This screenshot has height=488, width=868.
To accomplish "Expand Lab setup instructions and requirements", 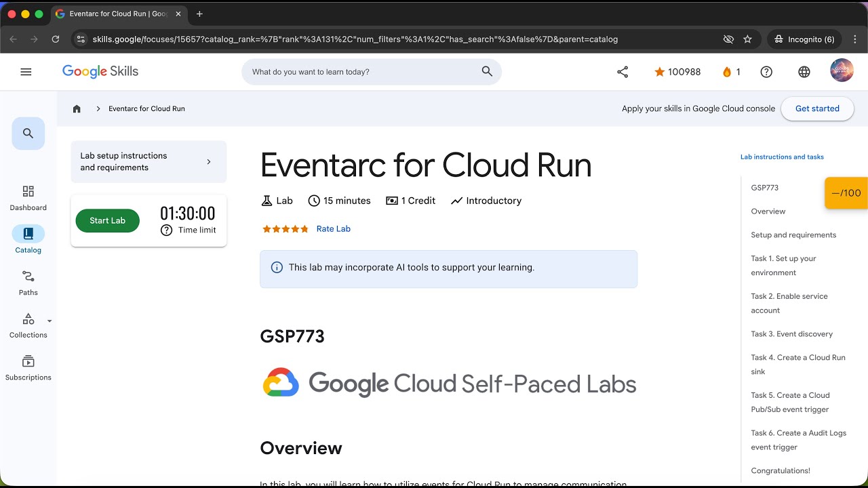I will (x=149, y=162).
